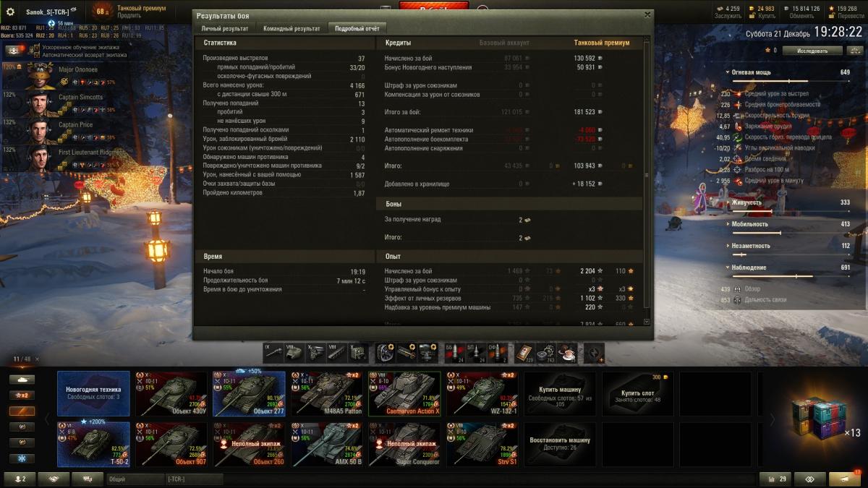Open the session statistics button showing 29
Viewport: 868px width, 488px height.
[775, 479]
